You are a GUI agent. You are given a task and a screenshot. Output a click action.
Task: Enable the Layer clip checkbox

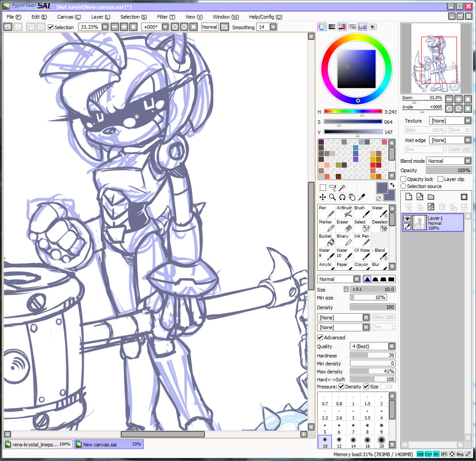[441, 179]
